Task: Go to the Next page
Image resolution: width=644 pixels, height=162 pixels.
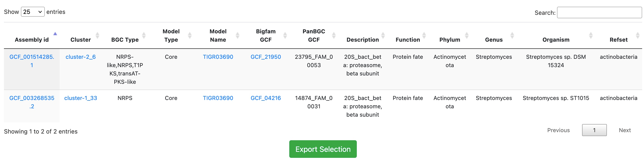Action: (625, 130)
